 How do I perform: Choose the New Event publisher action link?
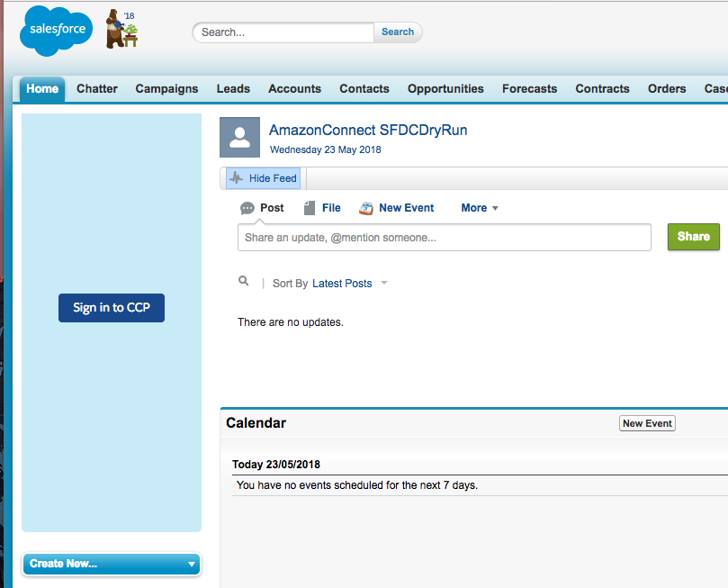pos(406,208)
